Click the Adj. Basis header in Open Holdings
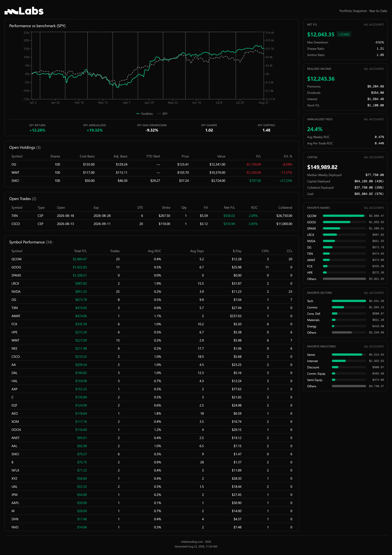Screen dimensions: 392x555 [121, 156]
